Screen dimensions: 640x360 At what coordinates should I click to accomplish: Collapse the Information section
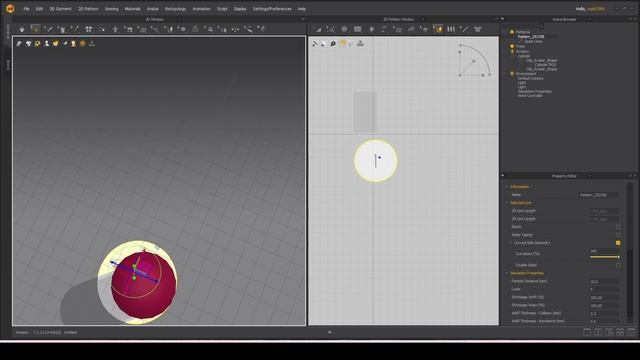507,187
